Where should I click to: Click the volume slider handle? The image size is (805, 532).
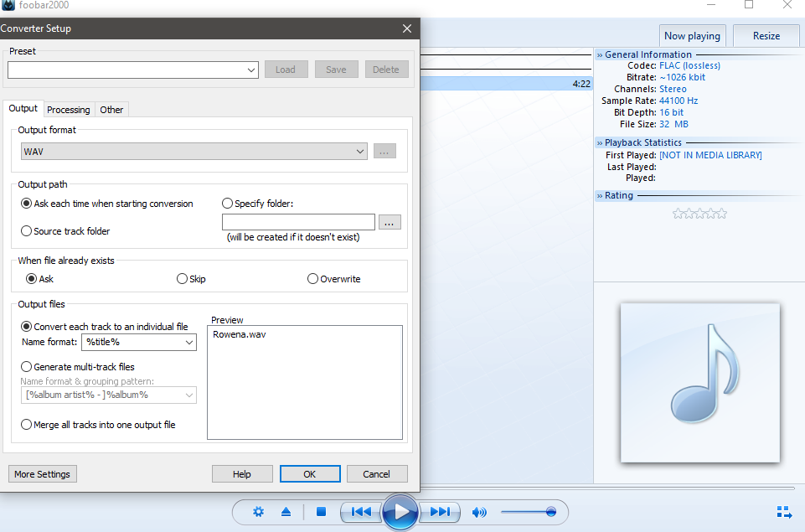(550, 512)
